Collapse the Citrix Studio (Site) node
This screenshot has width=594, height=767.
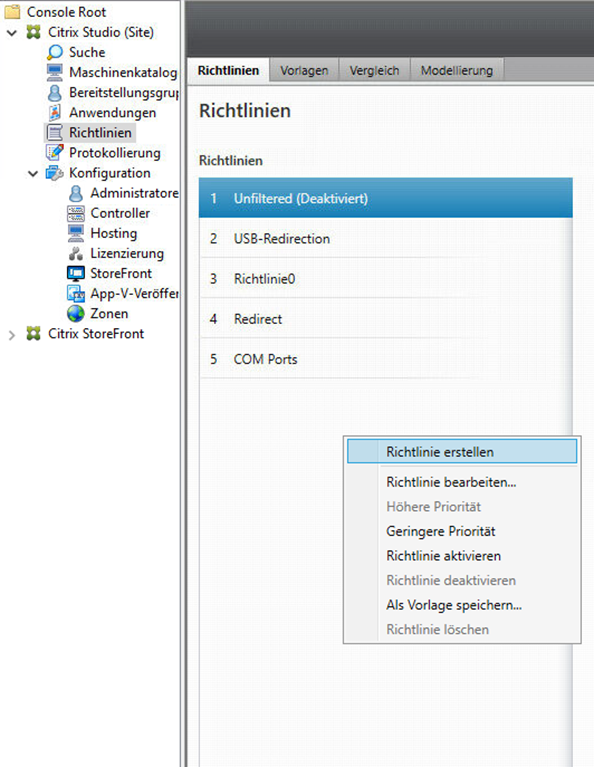pyautogui.click(x=12, y=33)
